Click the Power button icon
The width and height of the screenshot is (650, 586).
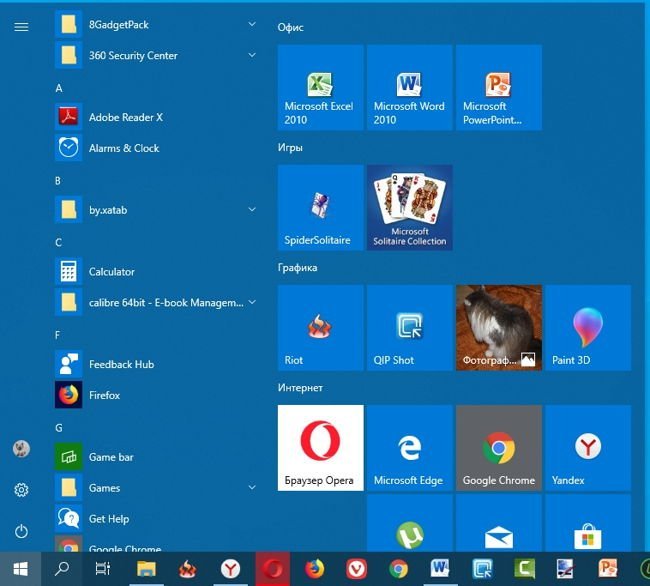(21, 531)
